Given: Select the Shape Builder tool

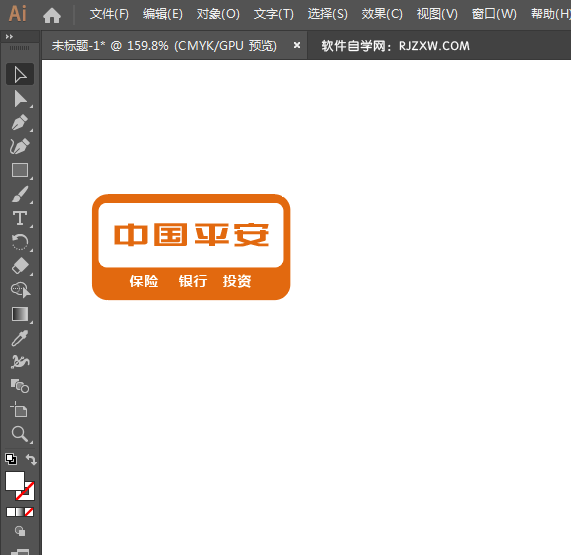Looking at the screenshot, I should [x=20, y=290].
